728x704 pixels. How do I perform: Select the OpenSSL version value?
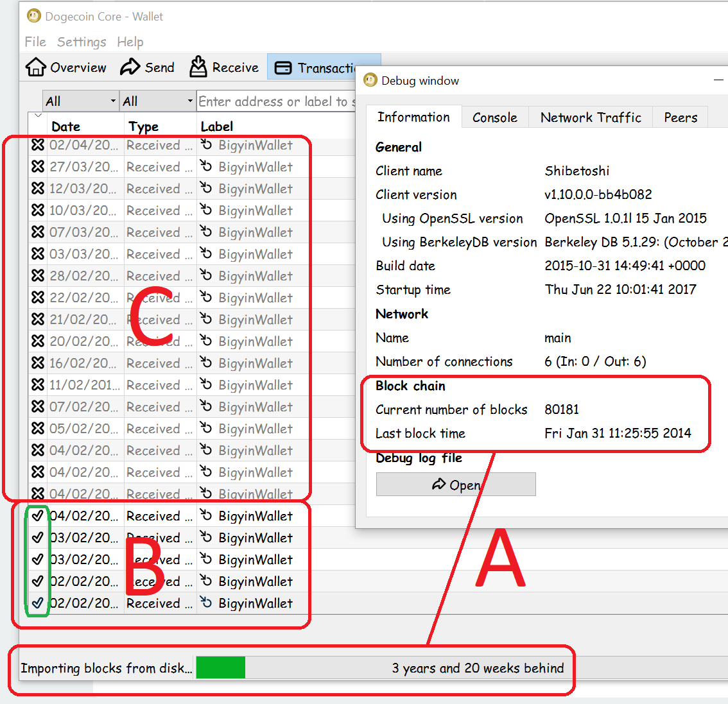625,218
